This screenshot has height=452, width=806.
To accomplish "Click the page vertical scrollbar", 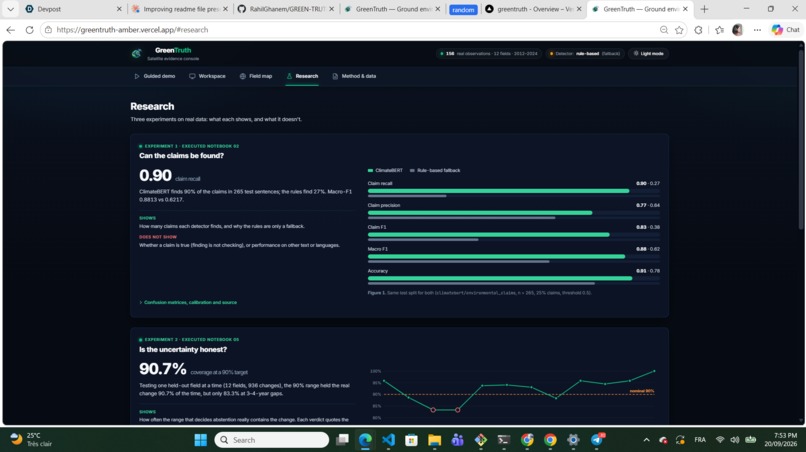I will coord(800,139).
